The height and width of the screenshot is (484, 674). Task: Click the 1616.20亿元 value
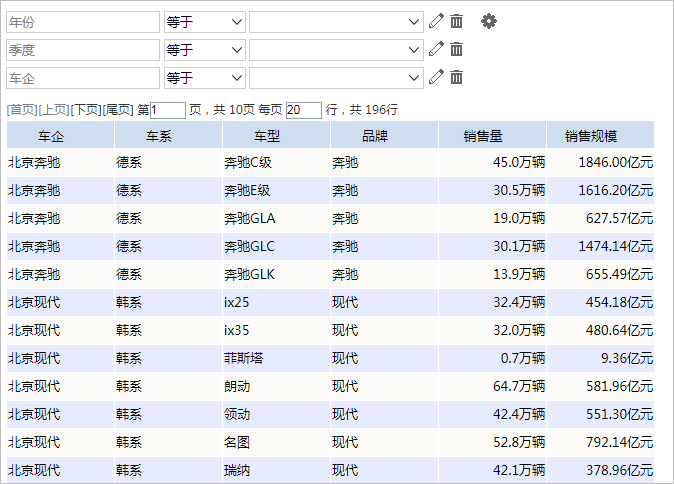616,190
